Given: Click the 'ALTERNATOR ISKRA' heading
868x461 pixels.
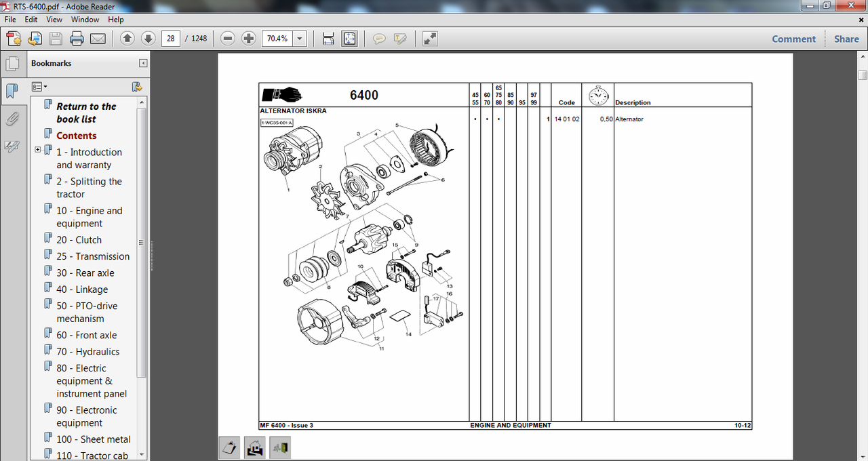Looking at the screenshot, I should [293, 111].
